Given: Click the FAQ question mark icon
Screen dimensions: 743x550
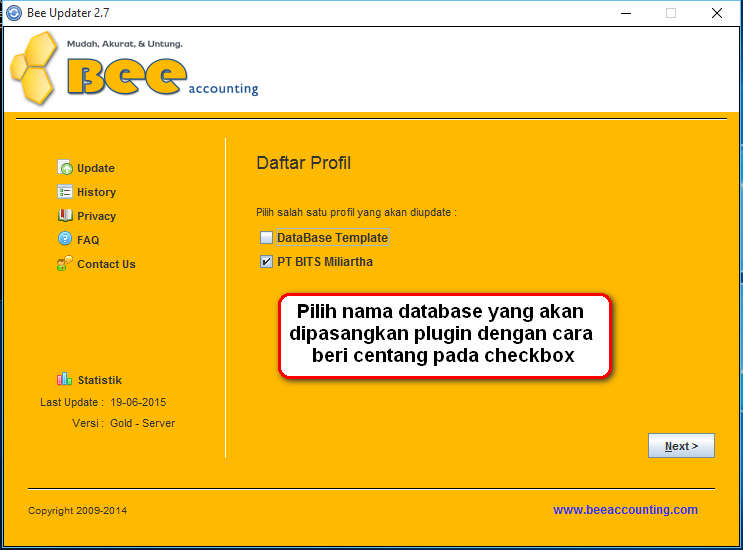Looking at the screenshot, I should pos(65,239).
